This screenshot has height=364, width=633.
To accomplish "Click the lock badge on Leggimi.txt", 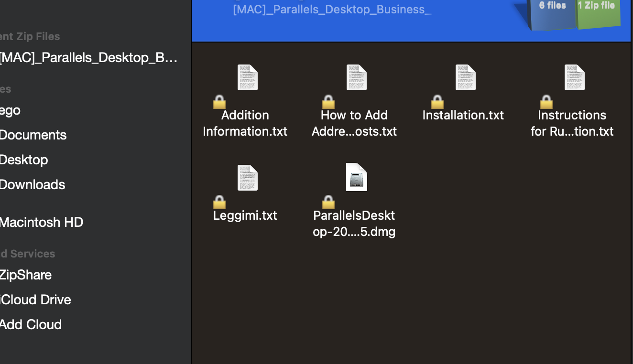I will tap(219, 202).
